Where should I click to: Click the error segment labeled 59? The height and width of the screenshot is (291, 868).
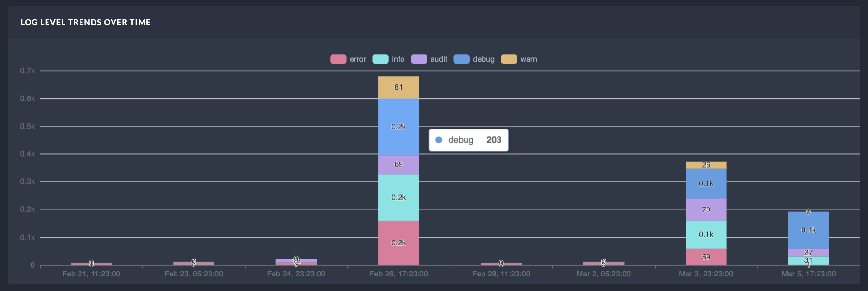(x=706, y=257)
